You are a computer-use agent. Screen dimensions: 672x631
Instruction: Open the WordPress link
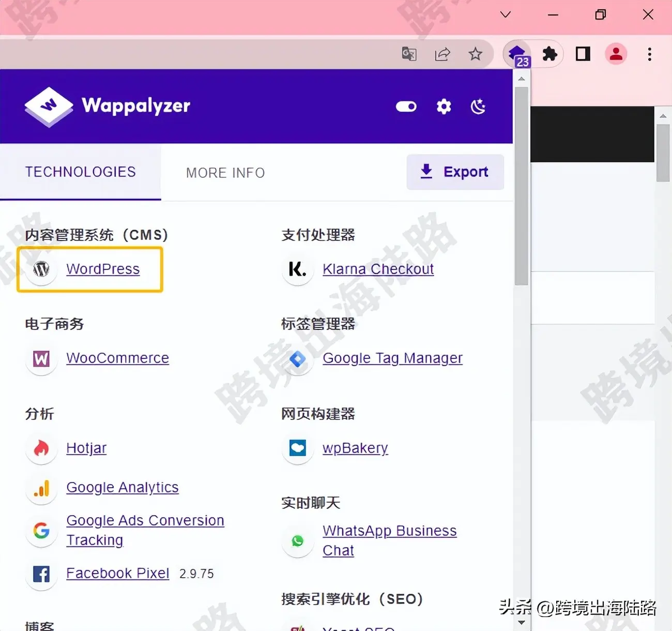(103, 269)
